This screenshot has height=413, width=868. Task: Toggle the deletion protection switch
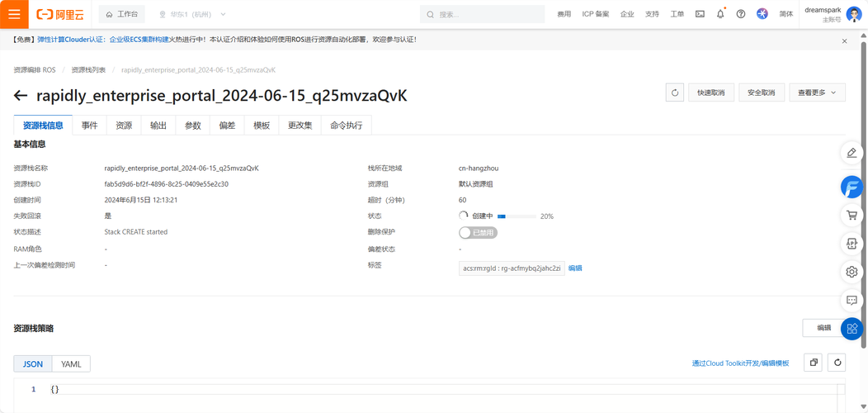pos(479,233)
